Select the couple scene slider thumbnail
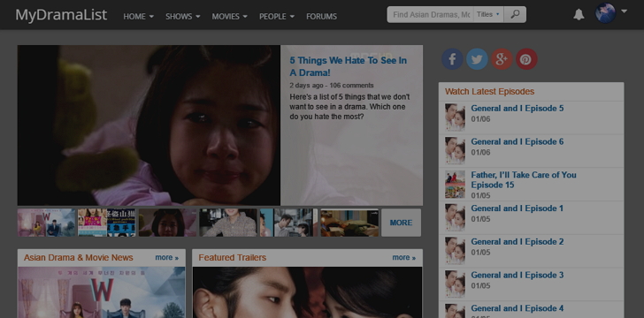The width and height of the screenshot is (644, 318). (x=288, y=223)
